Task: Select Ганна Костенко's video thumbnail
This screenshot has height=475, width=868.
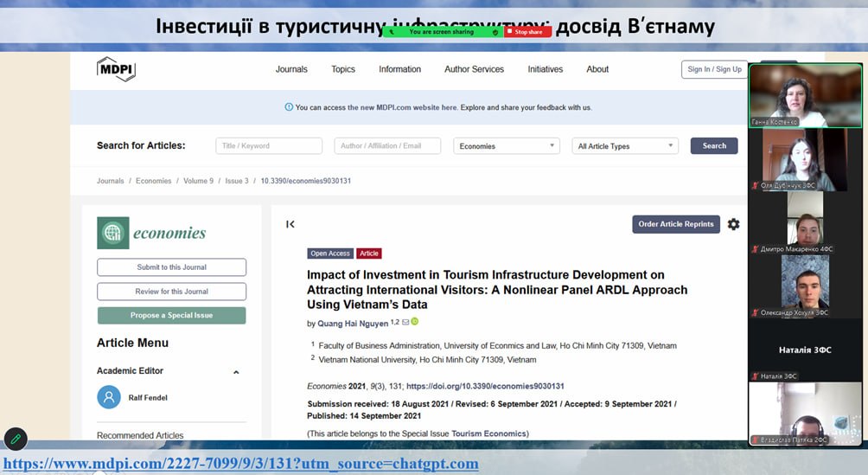Action: [x=804, y=95]
